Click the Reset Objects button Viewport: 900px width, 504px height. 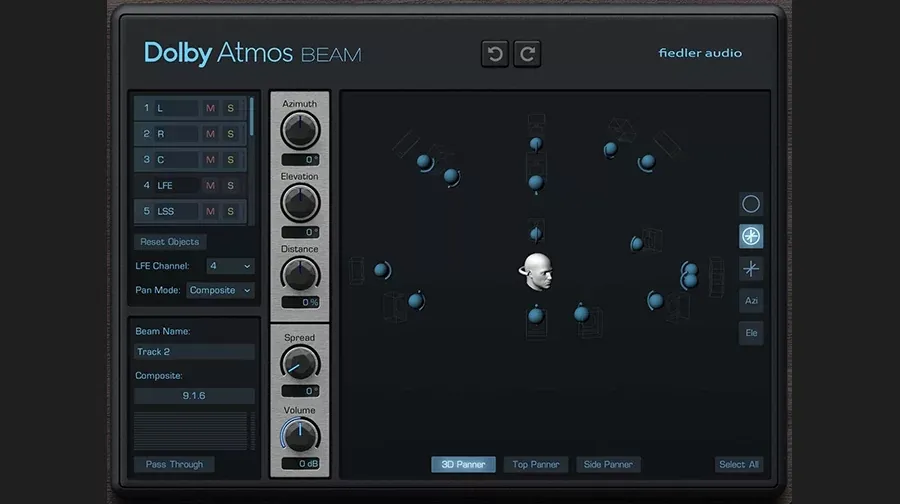tap(170, 242)
